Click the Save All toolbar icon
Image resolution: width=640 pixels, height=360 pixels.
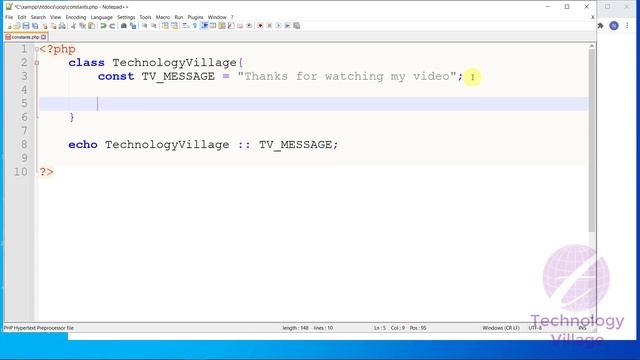click(x=35, y=26)
